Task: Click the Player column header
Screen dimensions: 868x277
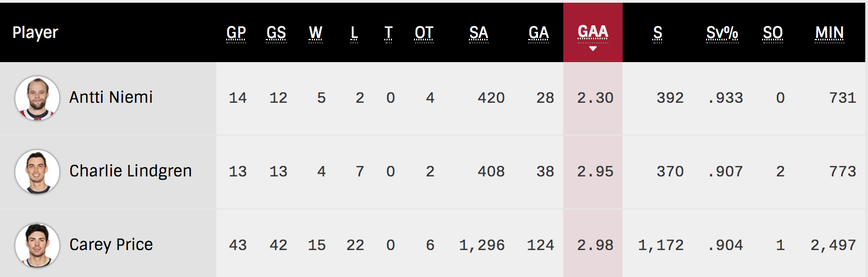Action: pos(35,33)
